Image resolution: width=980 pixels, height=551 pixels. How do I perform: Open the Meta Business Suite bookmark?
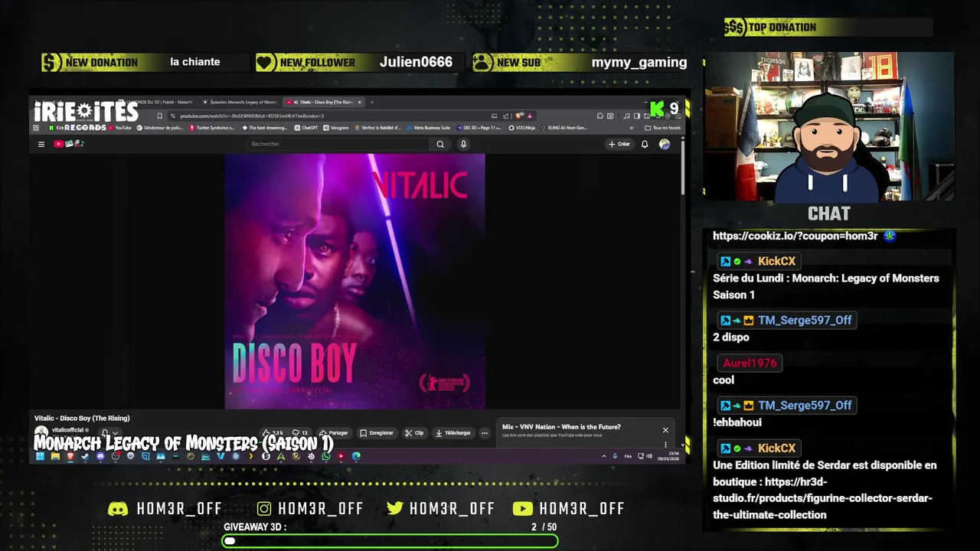tap(428, 128)
